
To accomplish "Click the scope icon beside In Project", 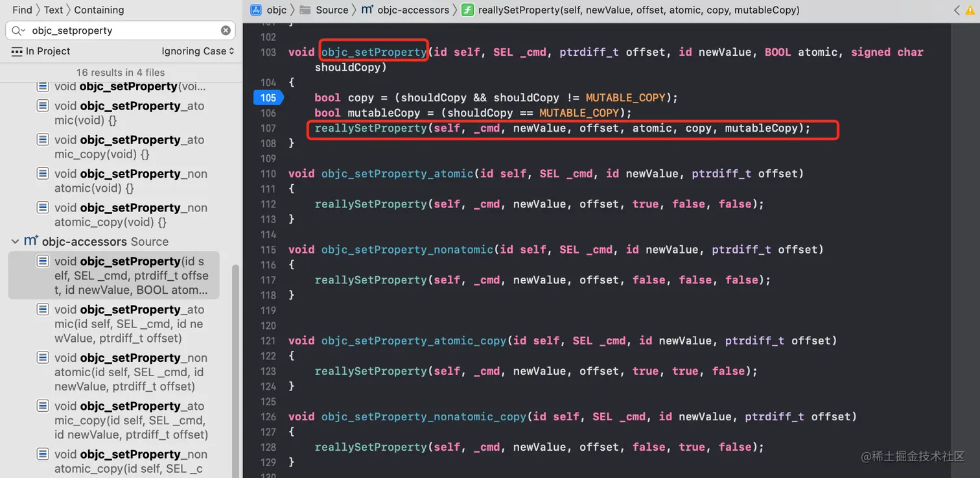I will coord(17,51).
